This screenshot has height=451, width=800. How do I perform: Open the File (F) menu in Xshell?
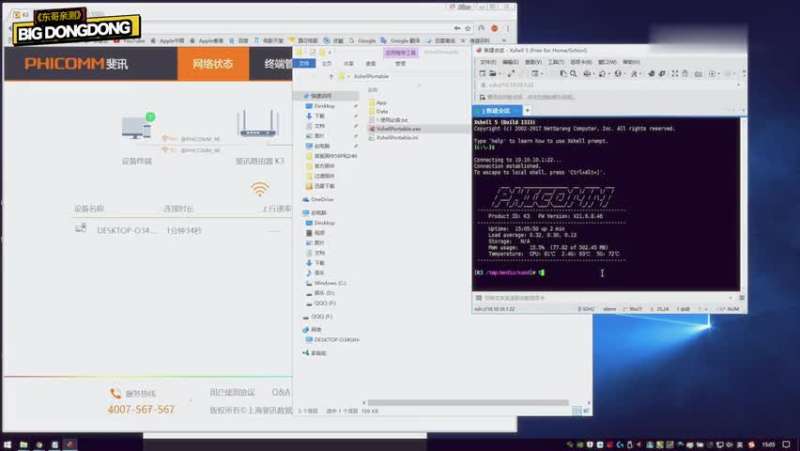point(488,62)
